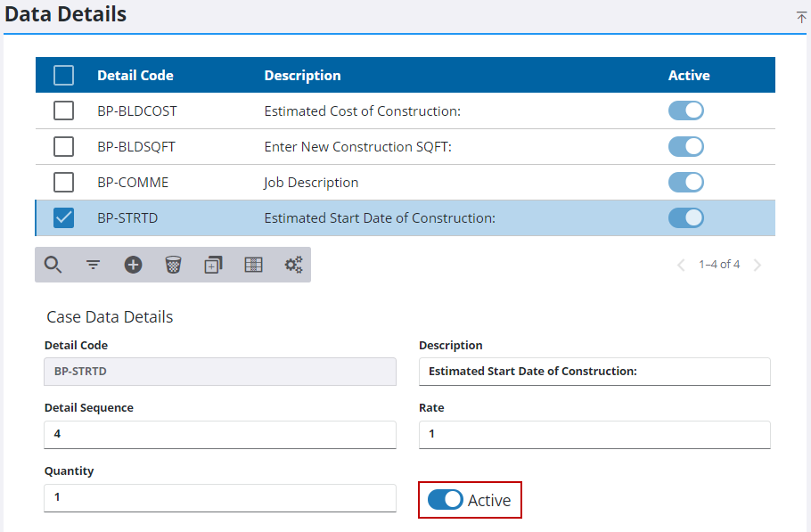Toggle Active switch for BP-COMME row

pyautogui.click(x=686, y=183)
